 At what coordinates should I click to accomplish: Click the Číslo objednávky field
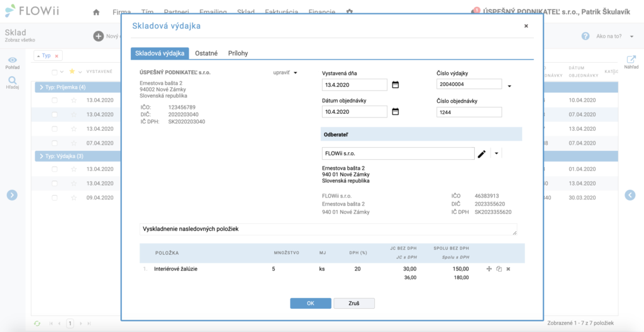point(469,112)
